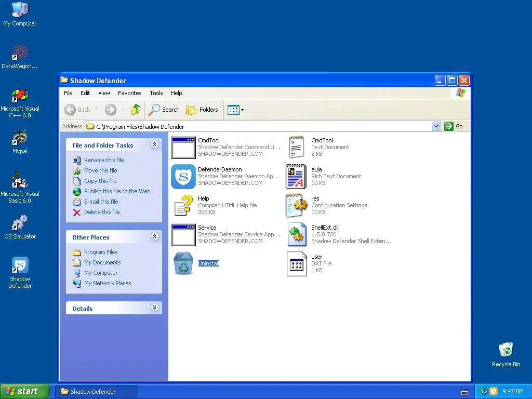Open the Forward history dropdown arrow
532x399 pixels.
[123, 109]
